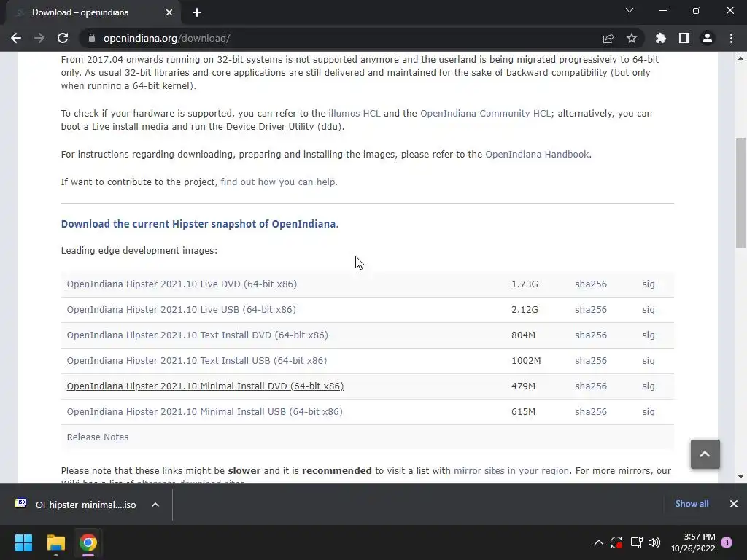747x560 pixels.
Task: Open sha256 for Minimal Install USB row
Action: 591,412
